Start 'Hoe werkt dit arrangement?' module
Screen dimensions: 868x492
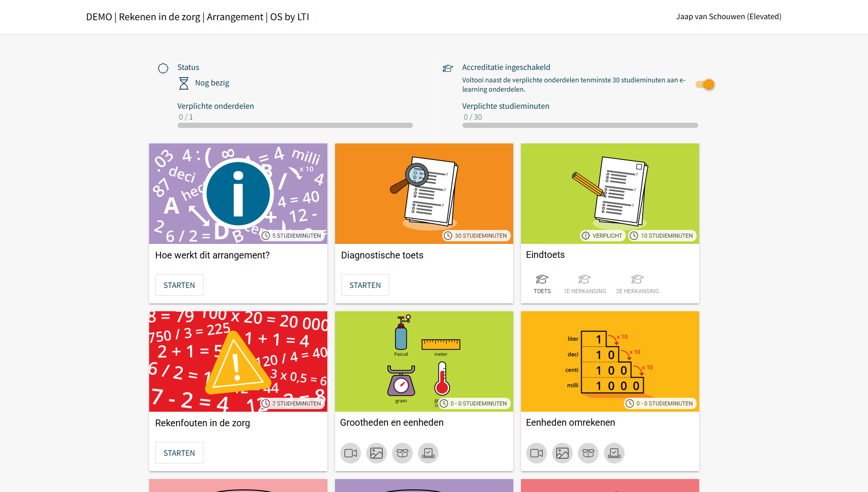coord(179,285)
